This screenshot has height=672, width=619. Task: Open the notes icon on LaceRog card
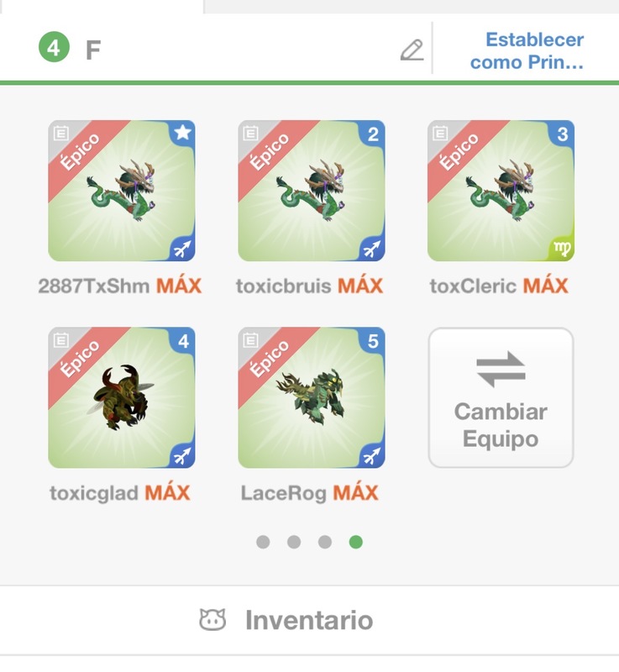[x=250, y=341]
